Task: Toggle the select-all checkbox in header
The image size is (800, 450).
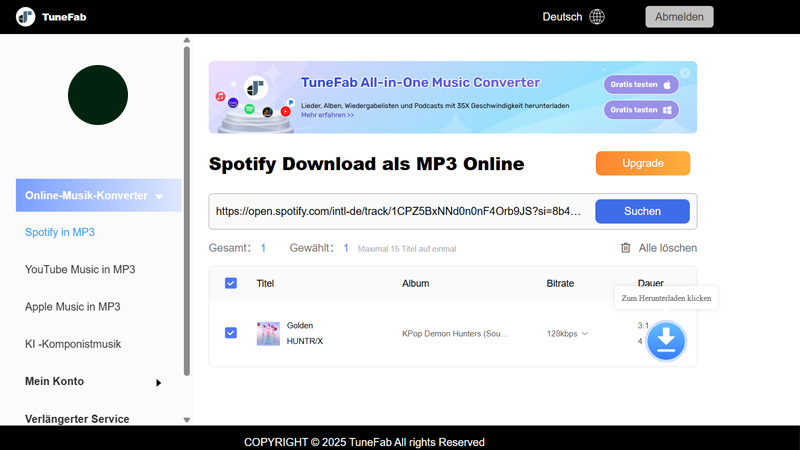Action: [231, 283]
